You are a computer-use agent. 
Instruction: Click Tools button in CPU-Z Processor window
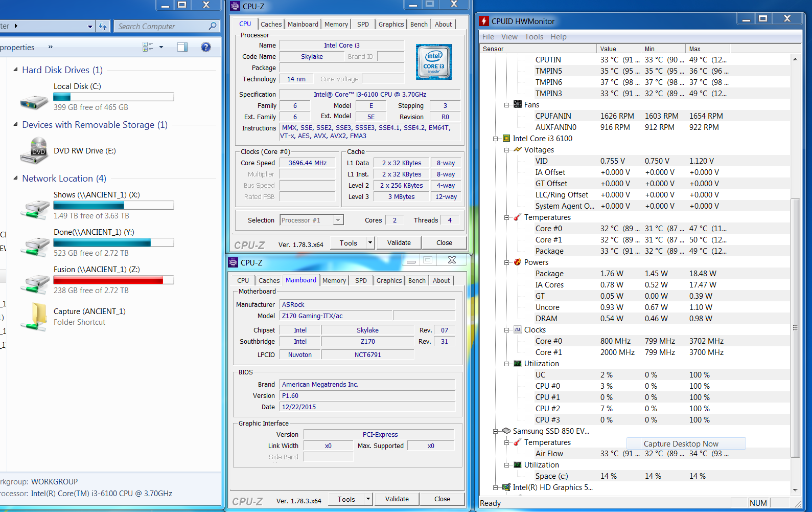tap(349, 242)
